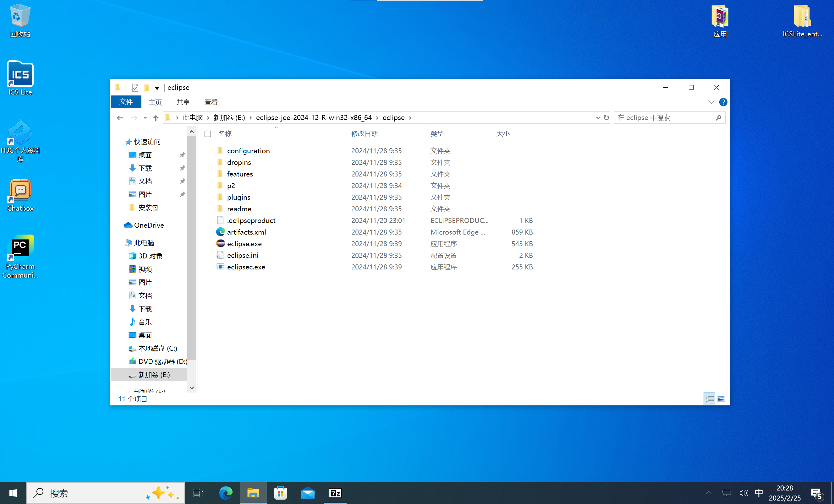
Task: Toggle the select all items checkbox
Action: pyautogui.click(x=208, y=134)
